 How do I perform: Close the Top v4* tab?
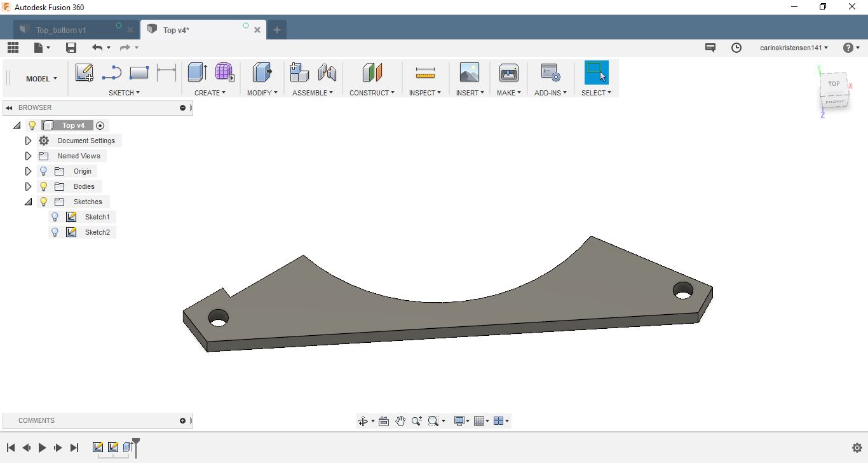pyautogui.click(x=257, y=30)
